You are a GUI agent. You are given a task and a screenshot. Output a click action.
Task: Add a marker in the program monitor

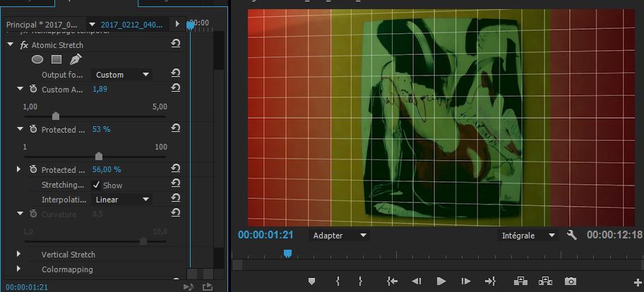311,281
